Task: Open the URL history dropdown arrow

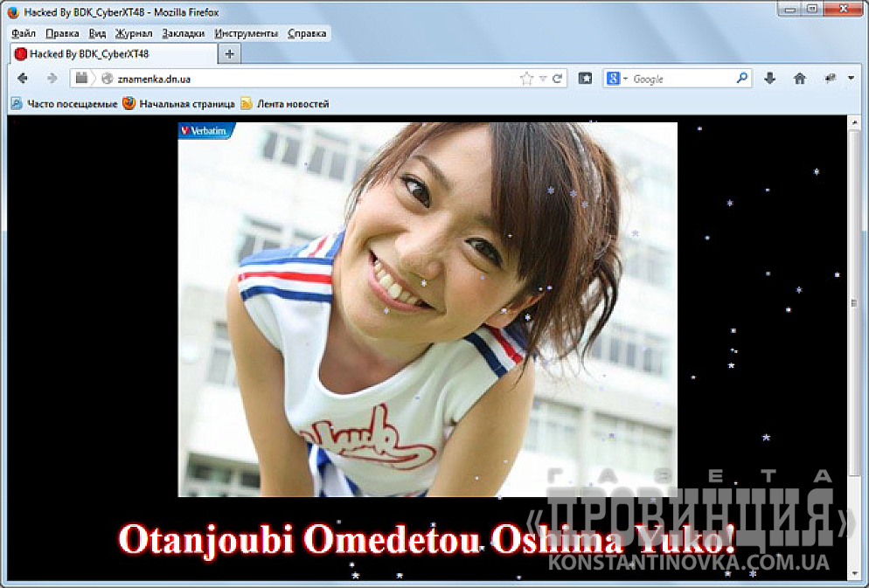Action: tap(542, 79)
